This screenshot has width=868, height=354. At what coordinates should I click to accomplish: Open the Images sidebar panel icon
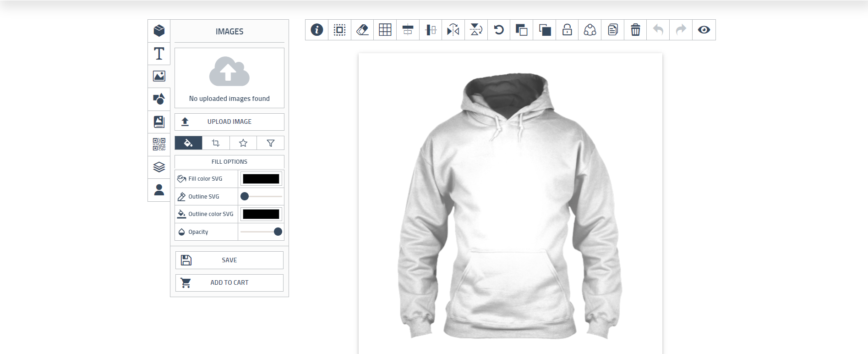tap(159, 76)
